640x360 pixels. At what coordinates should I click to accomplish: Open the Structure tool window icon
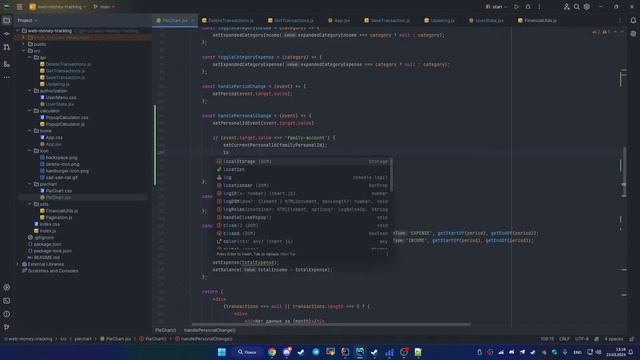(7, 64)
